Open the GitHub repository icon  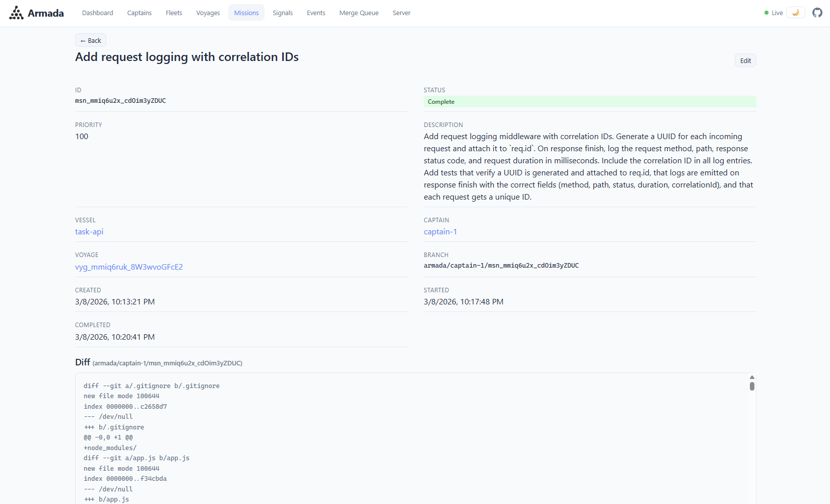click(817, 13)
